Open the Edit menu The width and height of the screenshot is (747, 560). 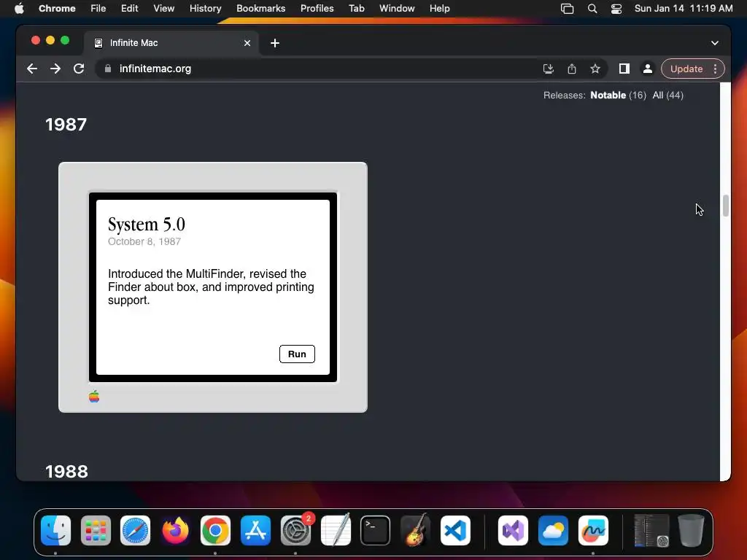[x=129, y=9]
